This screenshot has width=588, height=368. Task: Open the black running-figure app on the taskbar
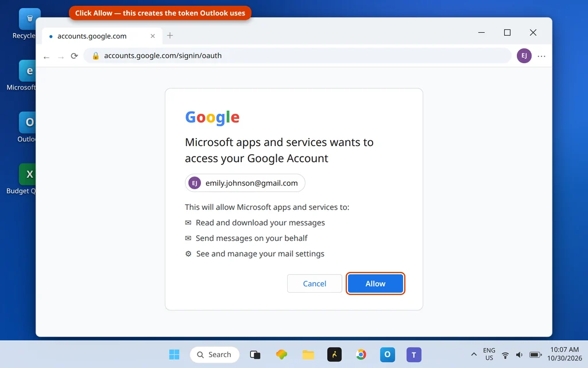[334, 354]
